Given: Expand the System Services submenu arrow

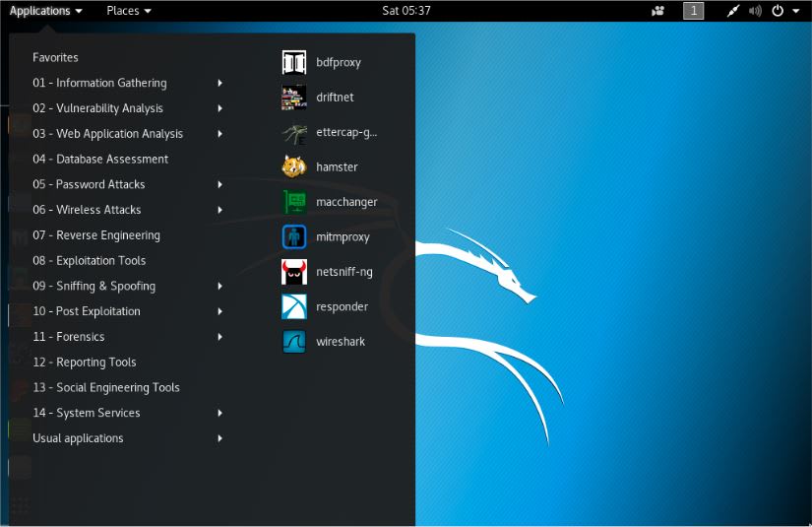Looking at the screenshot, I should (220, 413).
